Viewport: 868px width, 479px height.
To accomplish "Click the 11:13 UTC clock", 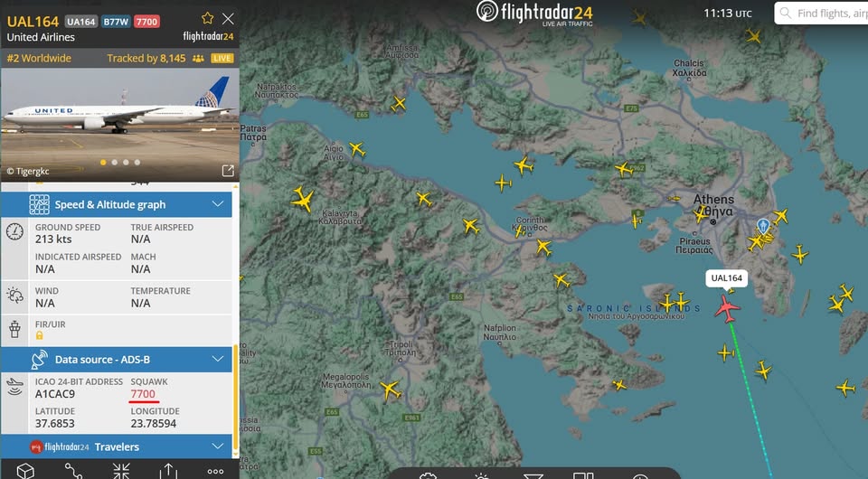I will coord(727,14).
